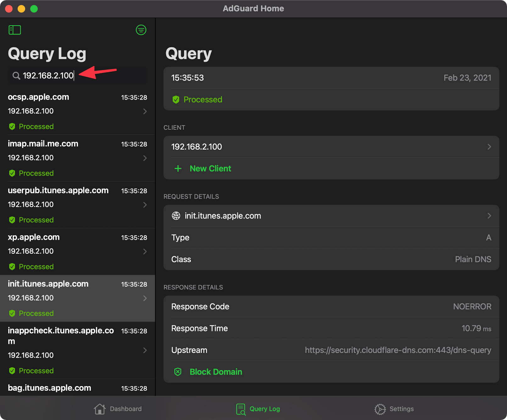The image size is (507, 420).
Task: Click shield icon under imap.mail.me.com
Action: coord(12,173)
